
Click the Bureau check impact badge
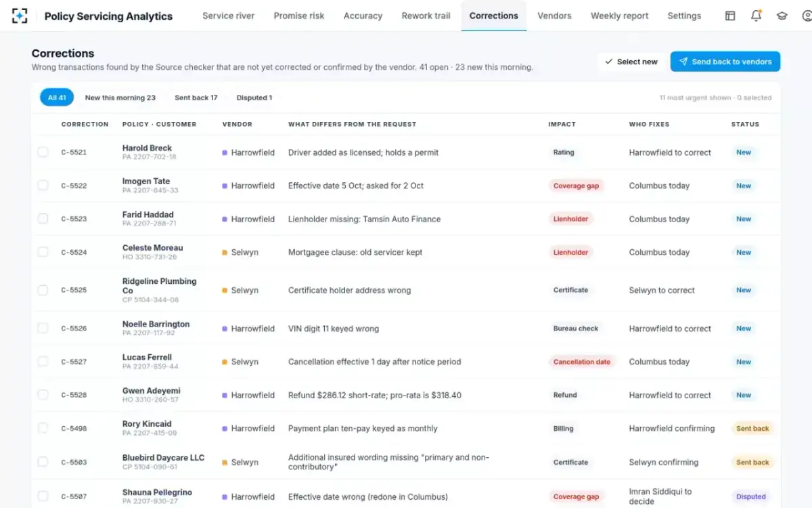[576, 329]
